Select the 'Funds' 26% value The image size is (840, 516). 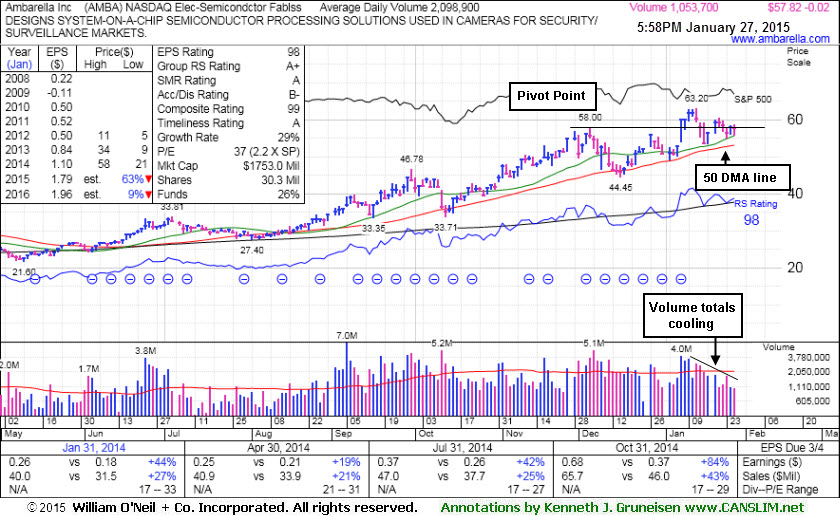click(288, 194)
